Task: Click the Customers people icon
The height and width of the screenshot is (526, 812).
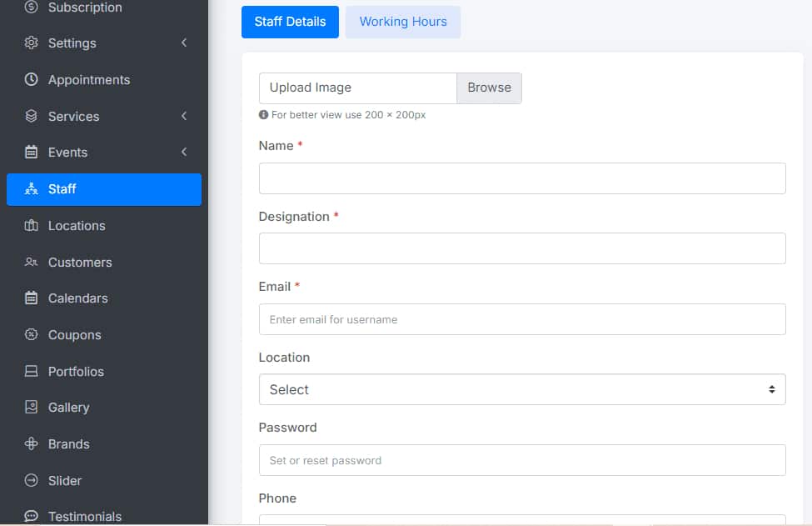Action: coord(32,263)
